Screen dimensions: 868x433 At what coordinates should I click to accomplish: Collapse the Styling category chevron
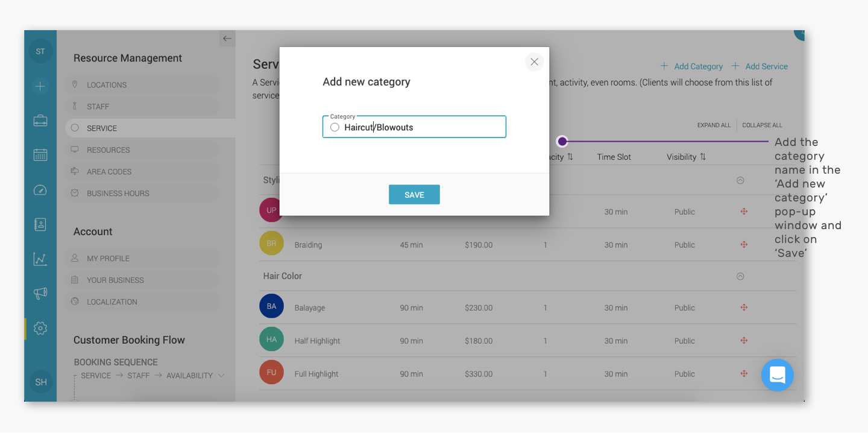[740, 180]
